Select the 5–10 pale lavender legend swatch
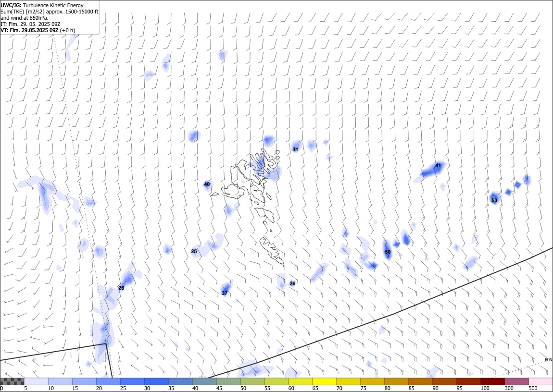This screenshot has width=553, height=392. (37, 381)
